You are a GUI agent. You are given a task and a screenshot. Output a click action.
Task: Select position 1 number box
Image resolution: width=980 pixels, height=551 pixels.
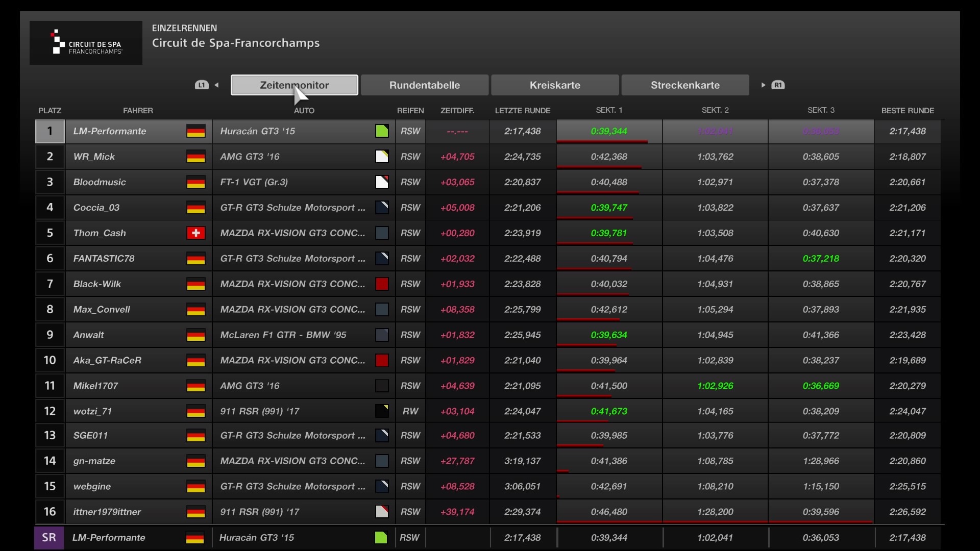point(50,131)
